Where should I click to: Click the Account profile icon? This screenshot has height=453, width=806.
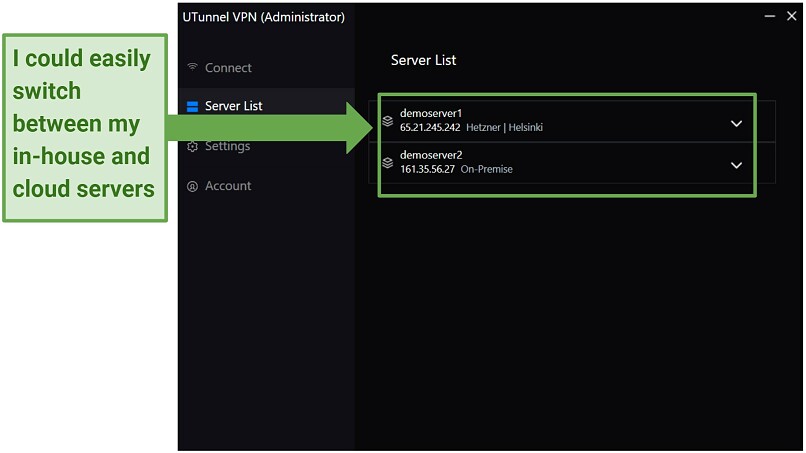tap(192, 186)
